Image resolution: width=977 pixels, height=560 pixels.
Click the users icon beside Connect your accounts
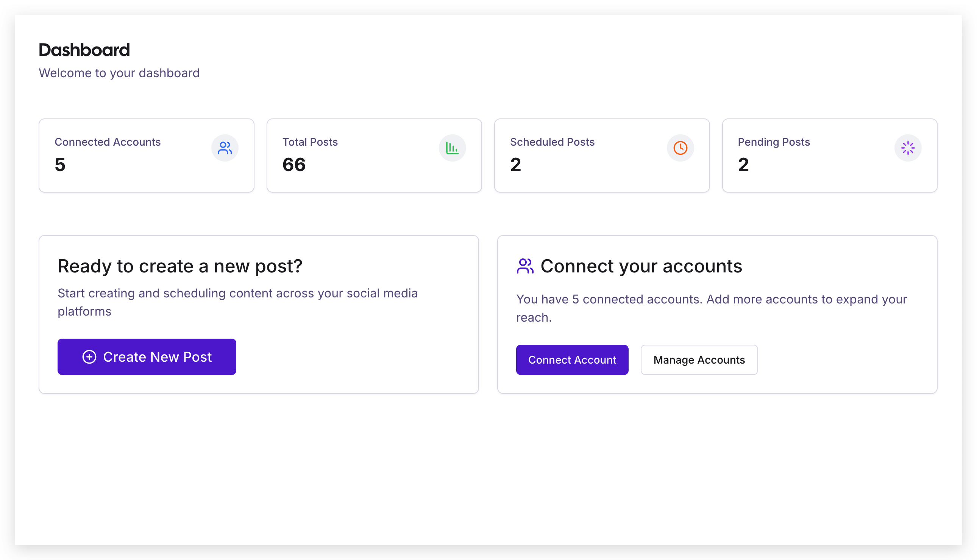point(525,266)
